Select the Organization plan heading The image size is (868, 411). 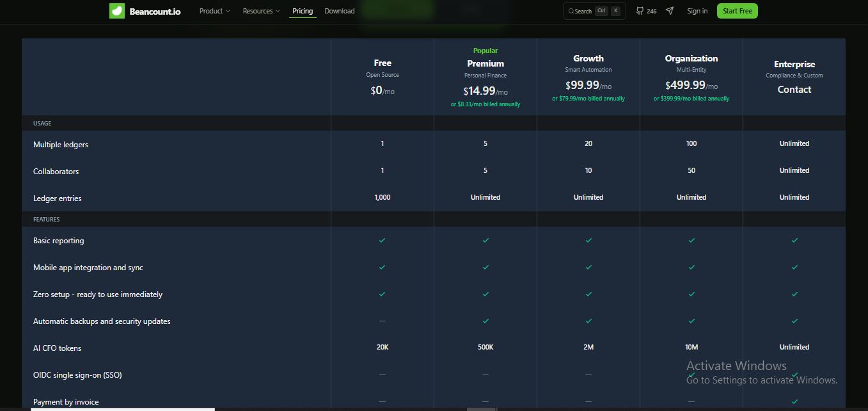[x=691, y=58]
